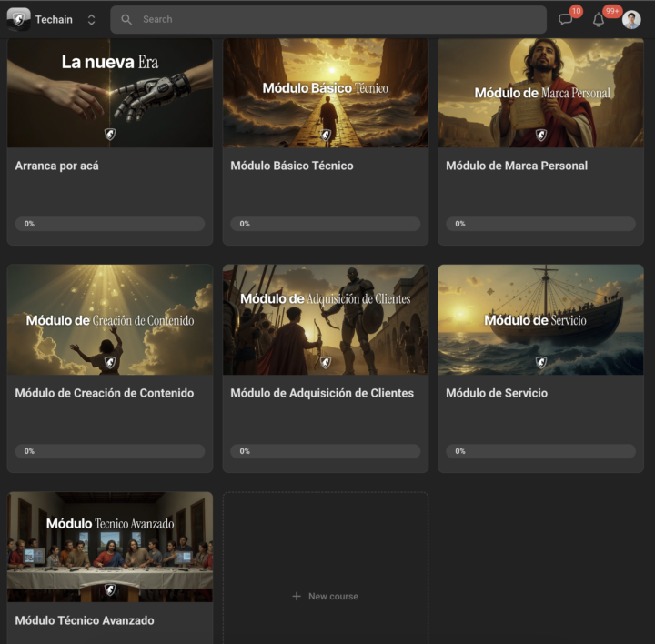Open Módulo de Servicio ship thumbnail
The image size is (655, 644).
(541, 319)
